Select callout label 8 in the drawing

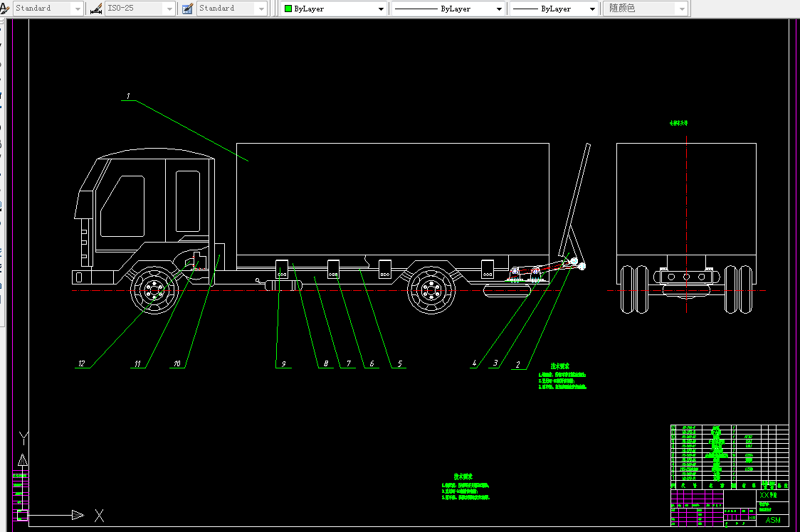click(325, 363)
